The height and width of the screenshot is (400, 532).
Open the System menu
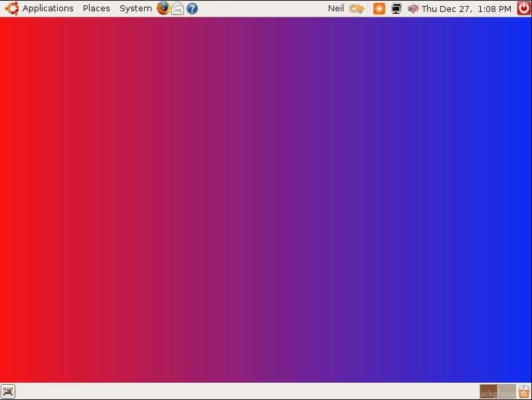point(135,9)
